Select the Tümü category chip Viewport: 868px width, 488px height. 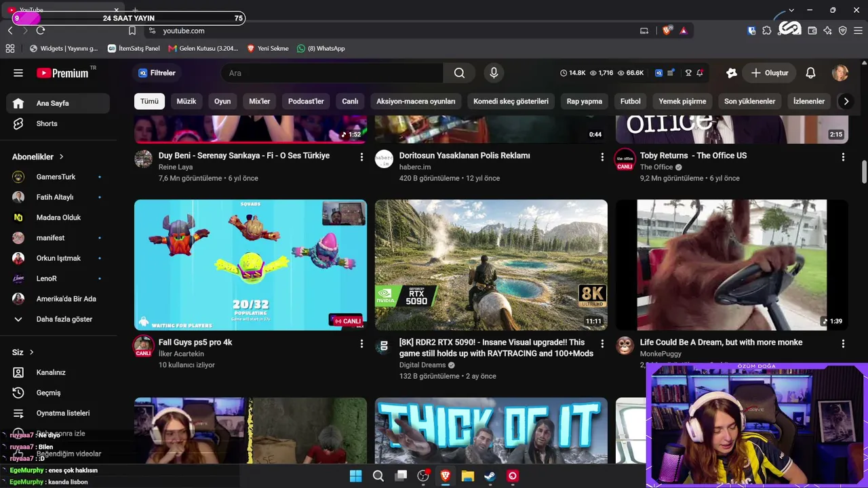tap(149, 101)
